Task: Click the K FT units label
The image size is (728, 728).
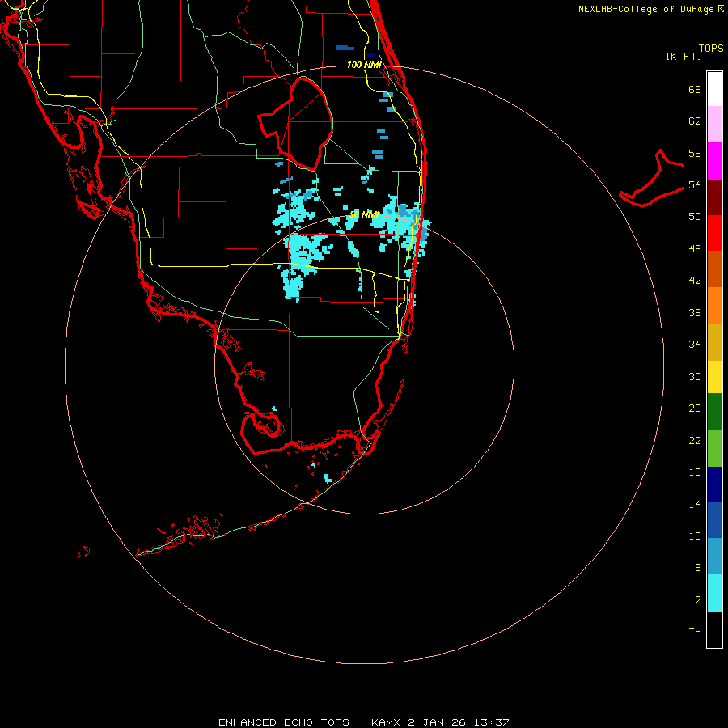Action: tap(684, 56)
